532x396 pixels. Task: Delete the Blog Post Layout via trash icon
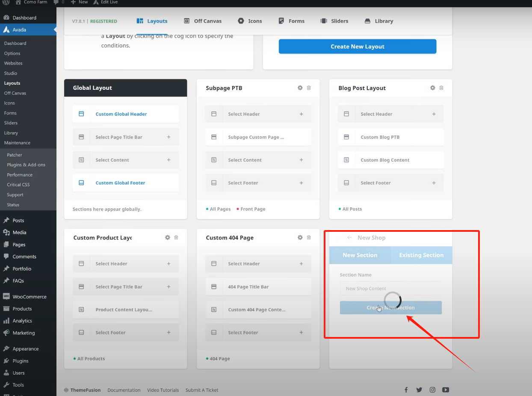[441, 88]
